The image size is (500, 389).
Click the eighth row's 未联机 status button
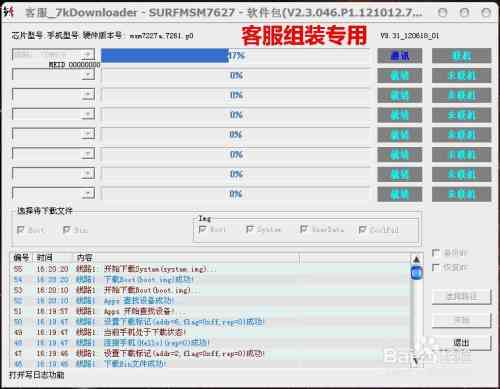click(462, 194)
